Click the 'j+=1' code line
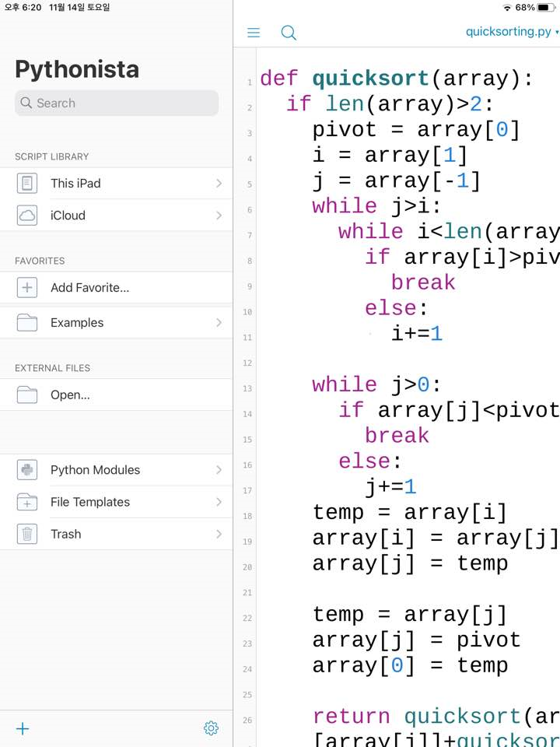 point(390,486)
